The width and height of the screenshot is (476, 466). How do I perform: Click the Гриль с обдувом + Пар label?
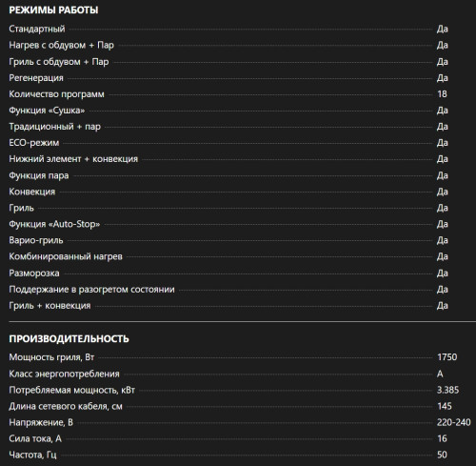59,62
